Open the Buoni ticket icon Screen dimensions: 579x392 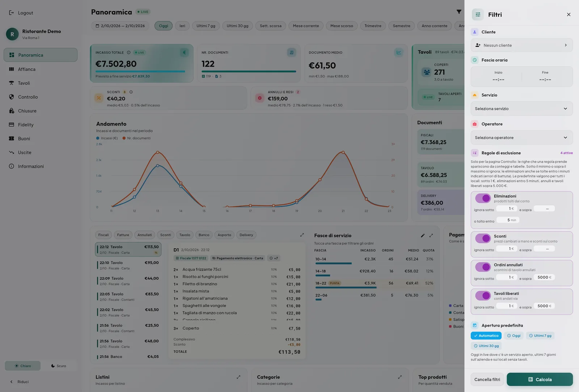11,139
